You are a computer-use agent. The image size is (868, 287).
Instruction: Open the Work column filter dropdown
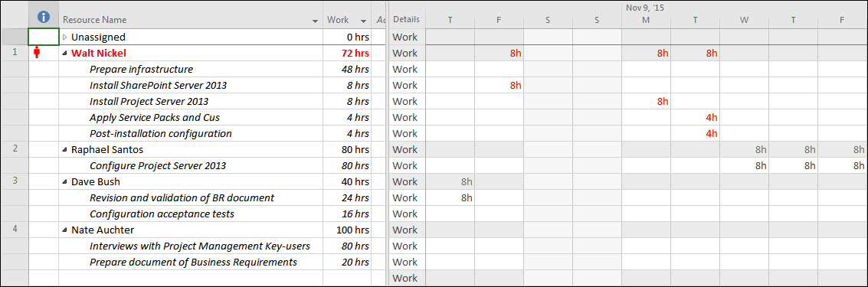click(364, 21)
